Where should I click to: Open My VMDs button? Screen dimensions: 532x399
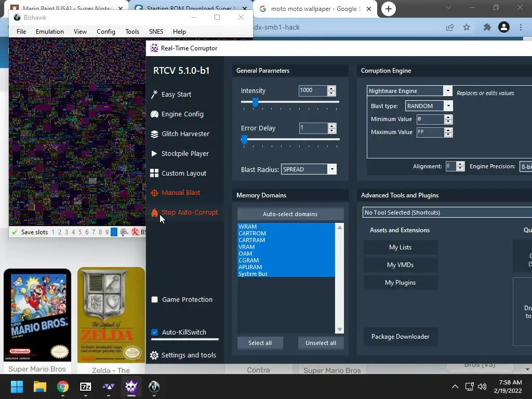(x=401, y=265)
